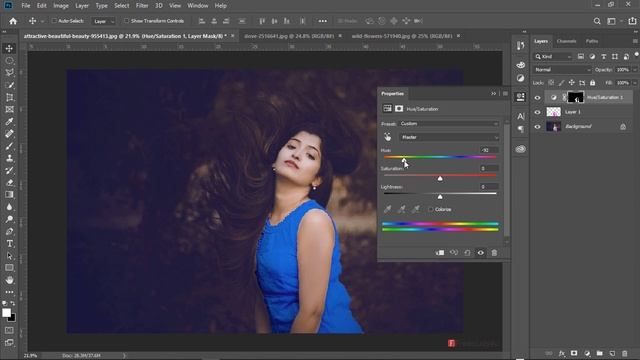Open the Search icon at top right
The image size is (640, 360).
[597, 21]
